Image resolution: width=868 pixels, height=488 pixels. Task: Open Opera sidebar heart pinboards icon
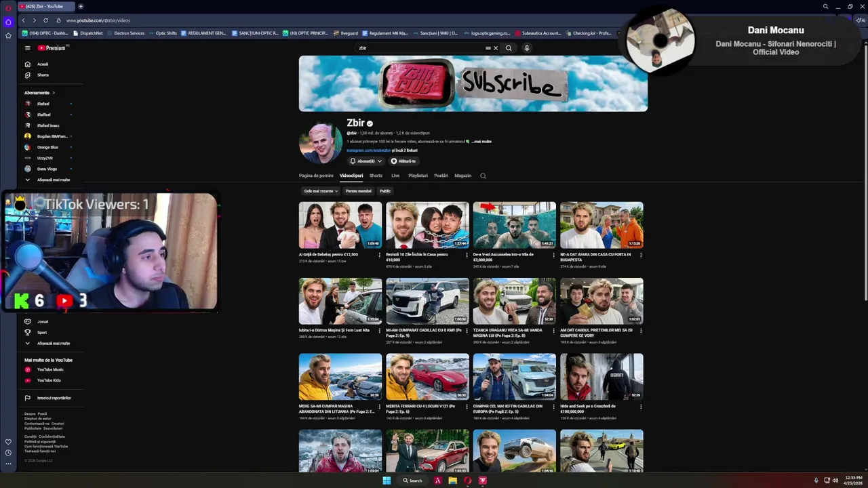(8, 442)
